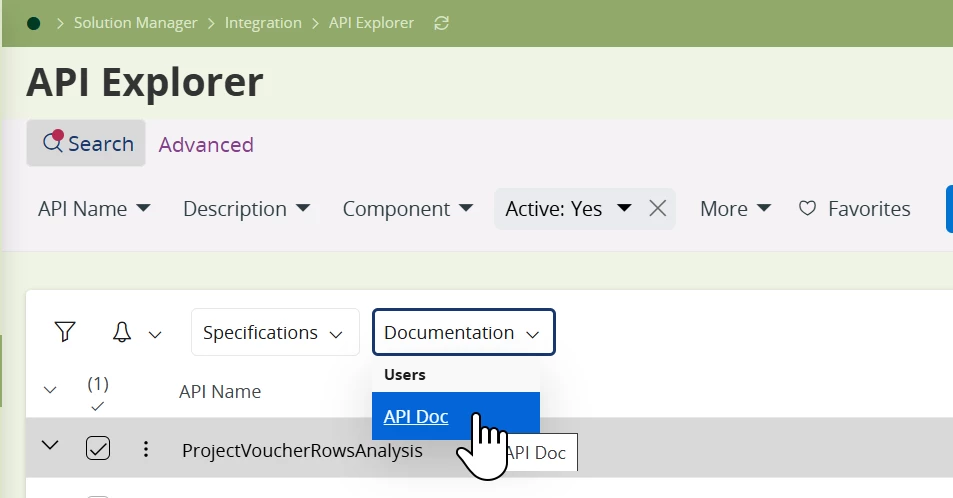The height and width of the screenshot is (498, 953).
Task: Expand header row chevron
Action: point(50,389)
